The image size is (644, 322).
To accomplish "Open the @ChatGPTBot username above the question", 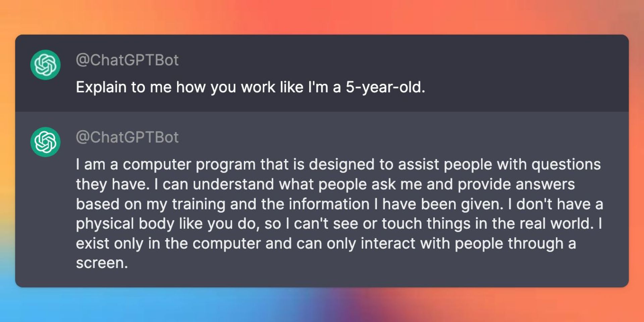I will pyautogui.click(x=127, y=60).
